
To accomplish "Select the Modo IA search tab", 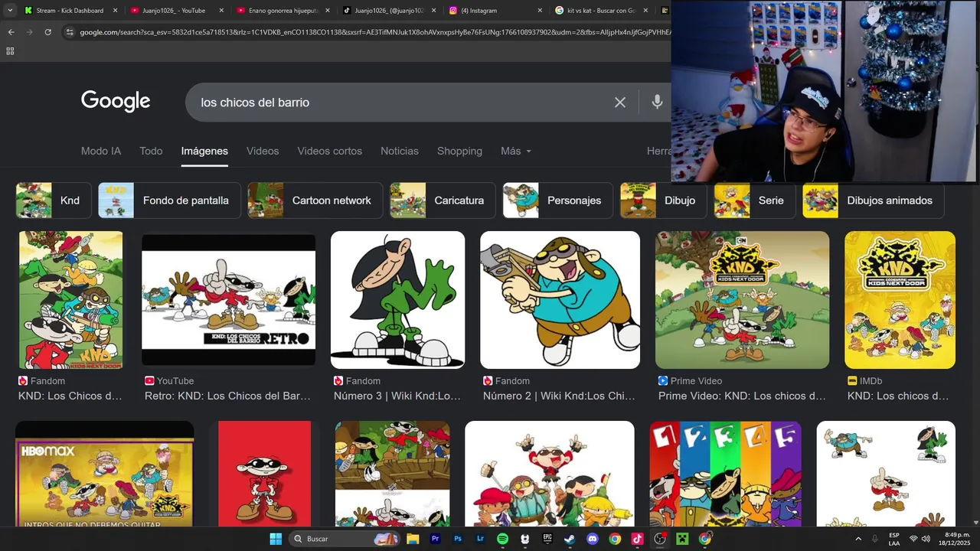I will click(101, 151).
